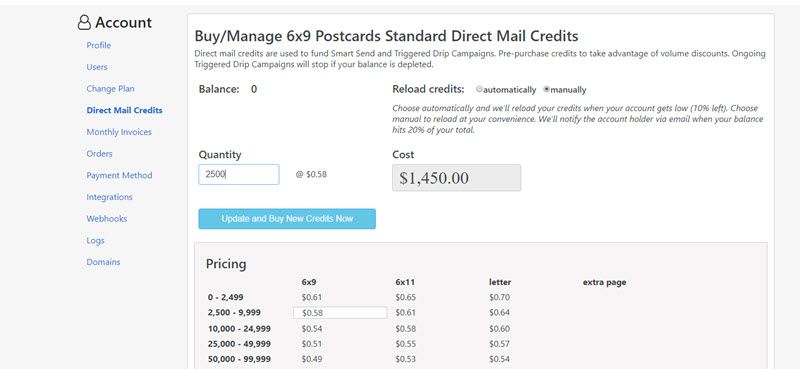Screen dimensions: 800x369
Task: Click the Quantity input field
Action: click(x=239, y=175)
